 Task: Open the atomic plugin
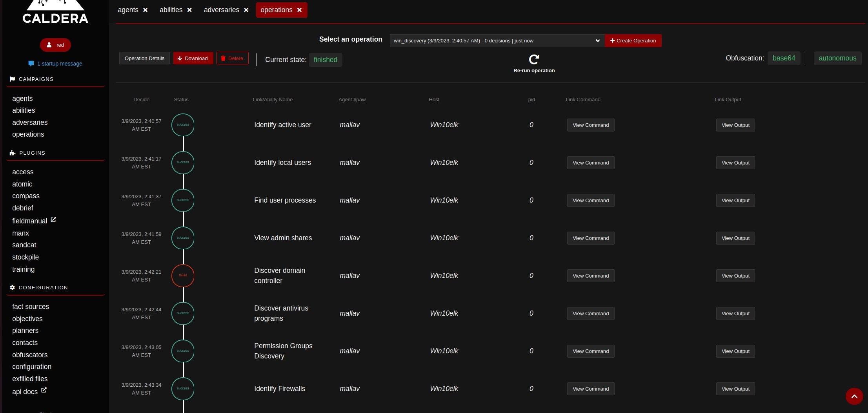22,184
